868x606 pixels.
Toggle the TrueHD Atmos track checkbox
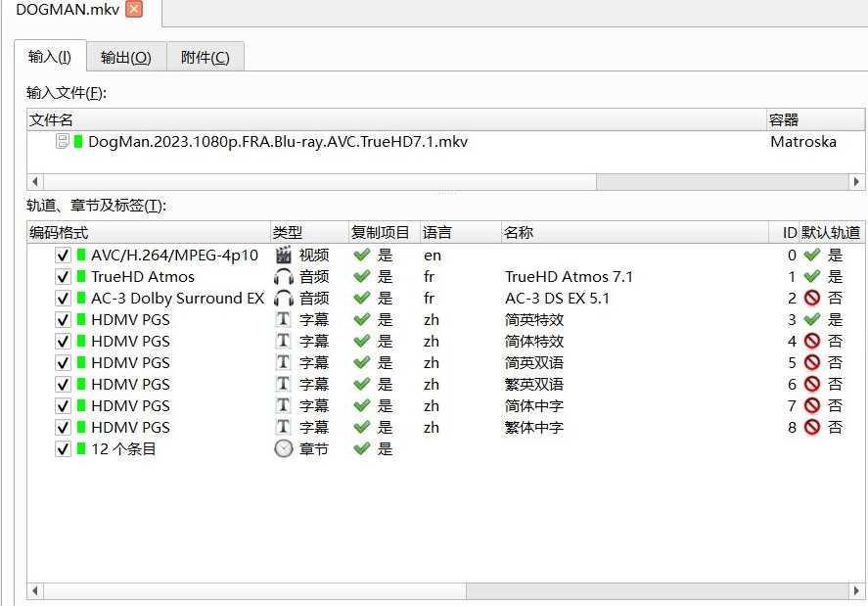tap(64, 277)
